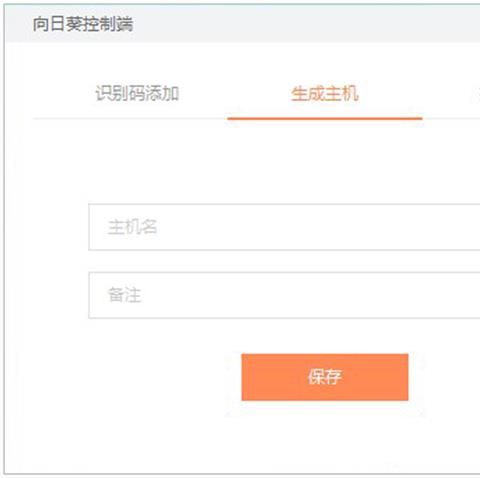This screenshot has width=480, height=478.
Task: Open the partially visible tab after 生成主机
Action: point(476,93)
